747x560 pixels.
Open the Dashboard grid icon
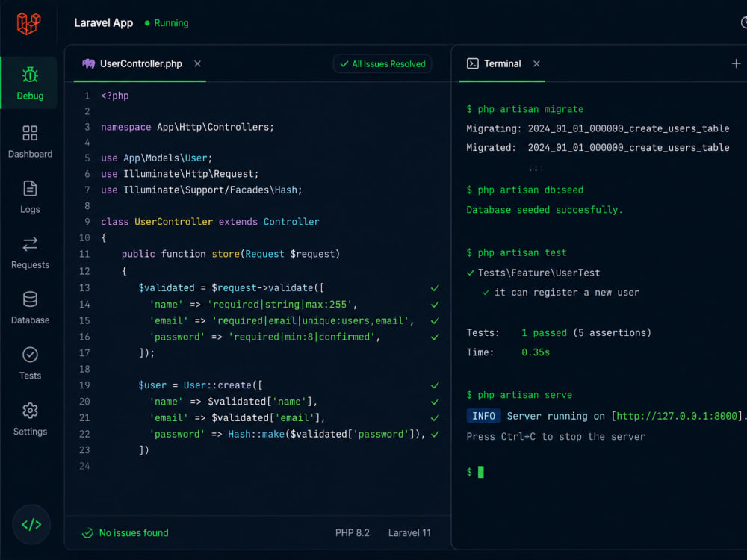click(x=30, y=134)
